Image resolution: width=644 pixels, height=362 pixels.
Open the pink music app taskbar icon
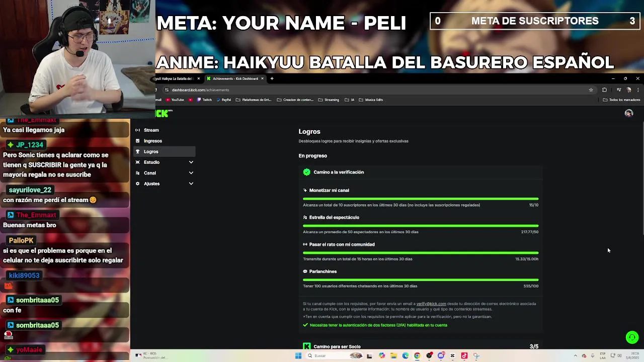tap(464, 355)
